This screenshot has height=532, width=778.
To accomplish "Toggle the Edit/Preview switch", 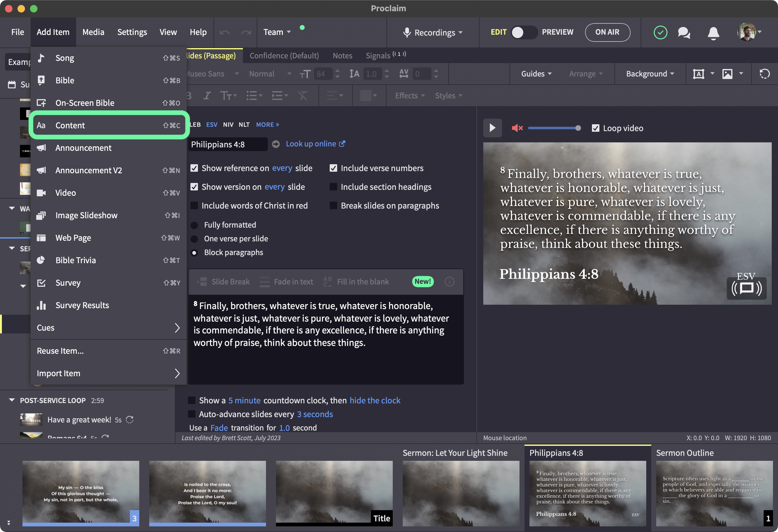I will [x=524, y=32].
